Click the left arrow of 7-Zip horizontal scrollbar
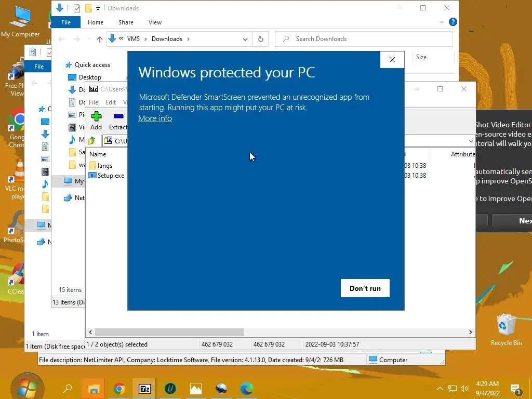 click(x=90, y=332)
